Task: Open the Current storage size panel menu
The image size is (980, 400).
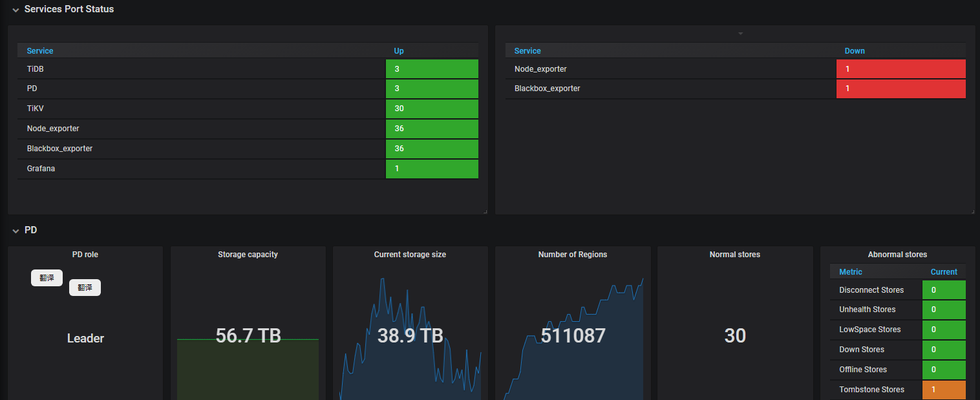Action: 410,255
